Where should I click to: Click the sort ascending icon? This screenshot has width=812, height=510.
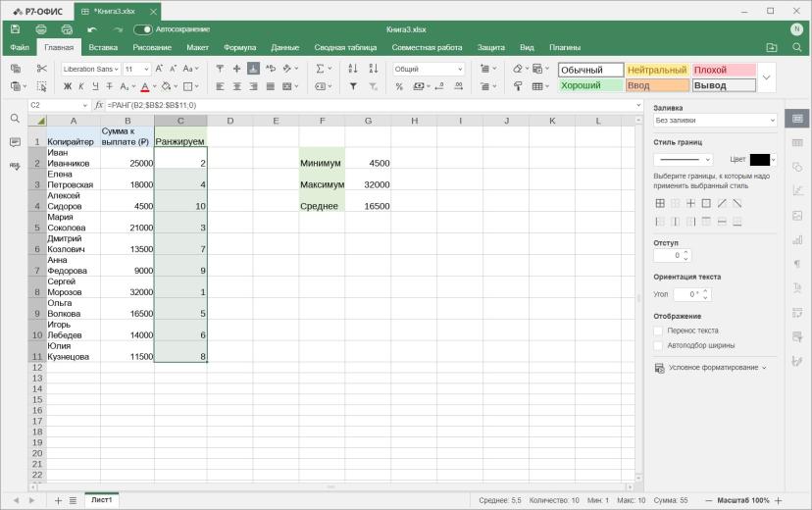[353, 69]
